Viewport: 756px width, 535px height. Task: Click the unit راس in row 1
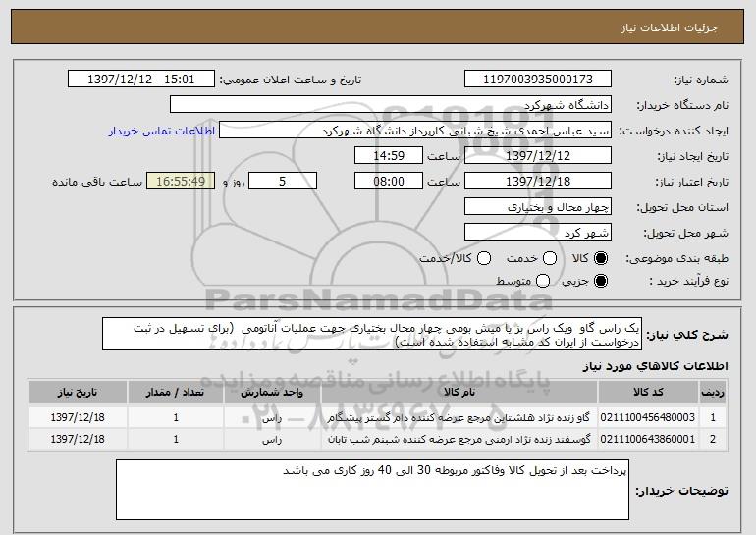272,418
